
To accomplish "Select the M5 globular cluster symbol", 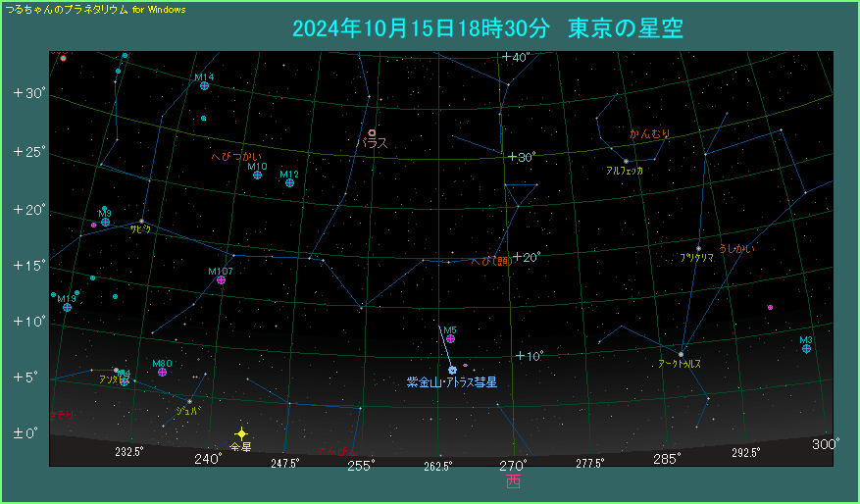I will [450, 339].
